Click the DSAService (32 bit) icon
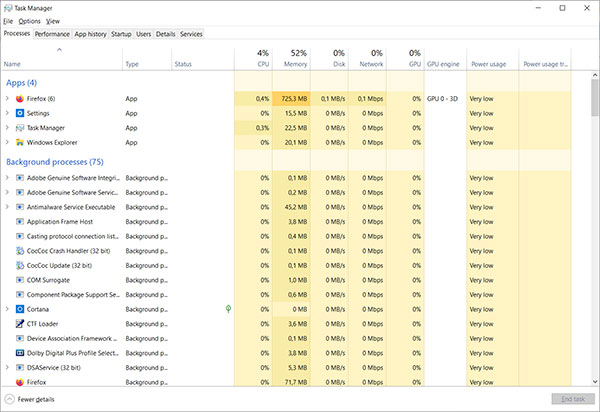 (20, 368)
